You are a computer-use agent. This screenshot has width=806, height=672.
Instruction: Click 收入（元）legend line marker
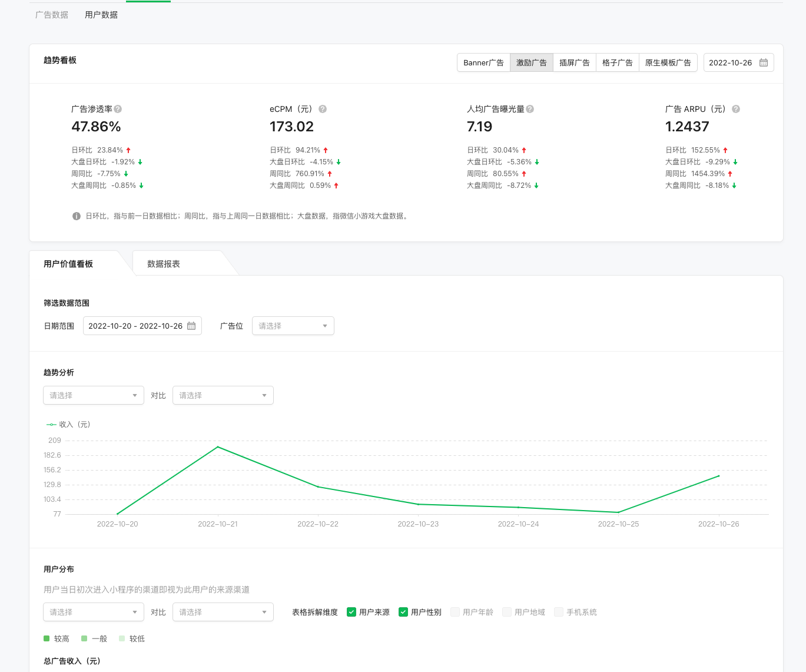(x=51, y=425)
